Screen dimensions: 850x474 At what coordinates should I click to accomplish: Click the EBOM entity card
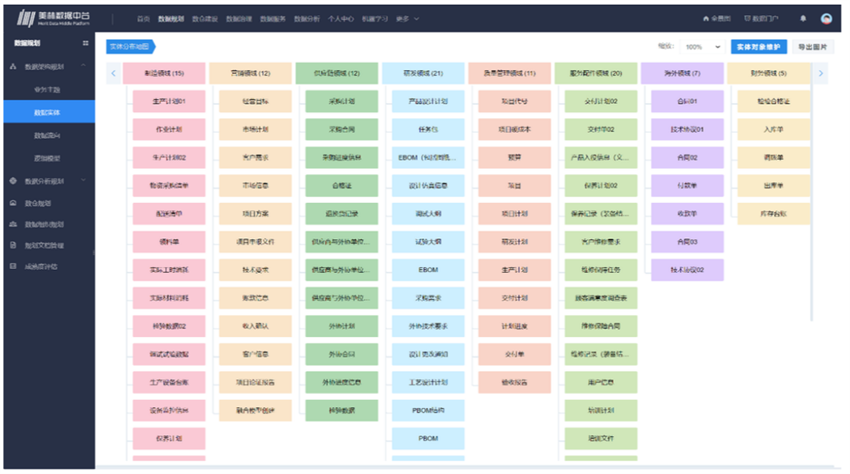coord(428,269)
